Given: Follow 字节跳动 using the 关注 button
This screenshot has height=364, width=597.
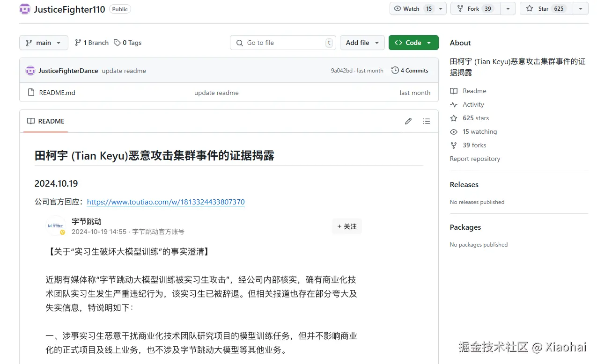Looking at the screenshot, I should tap(346, 226).
